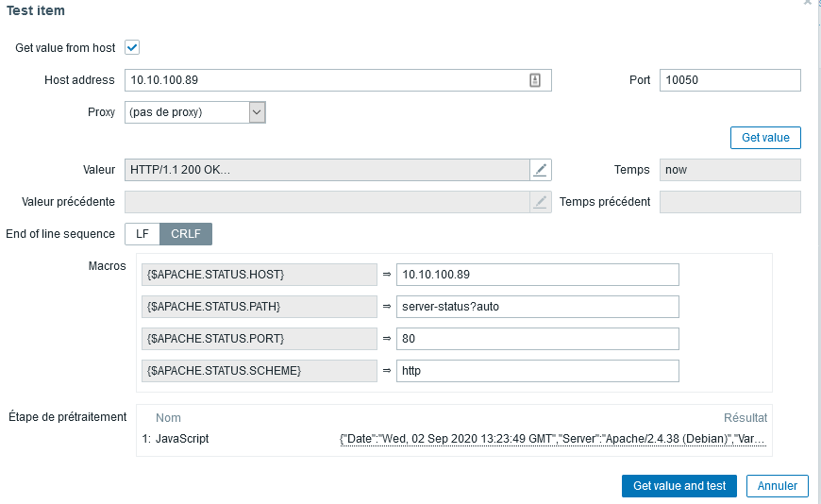
Task: Edit the server-status?auto macro value field
Action: point(537,307)
